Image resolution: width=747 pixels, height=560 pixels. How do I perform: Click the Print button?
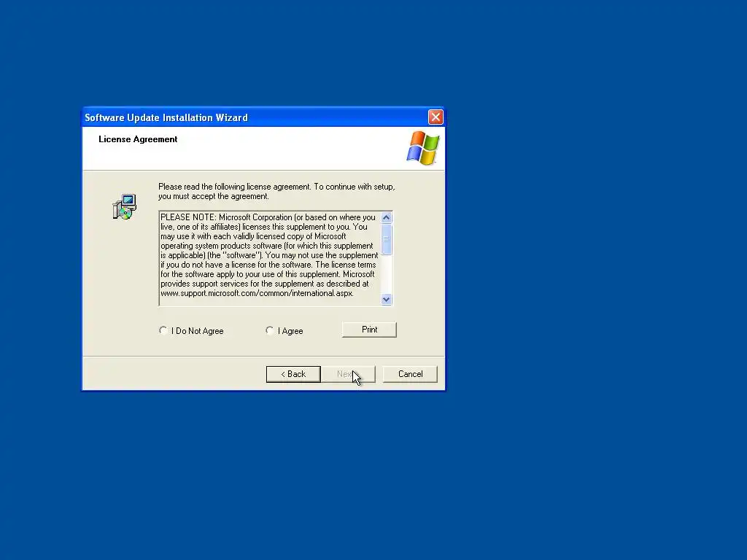[x=369, y=330]
